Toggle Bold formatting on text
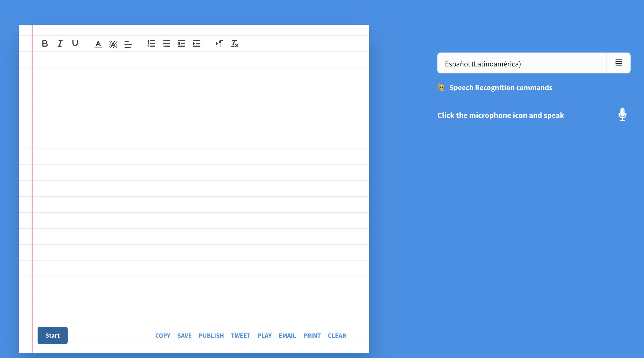This screenshot has width=644, height=358. [x=45, y=43]
